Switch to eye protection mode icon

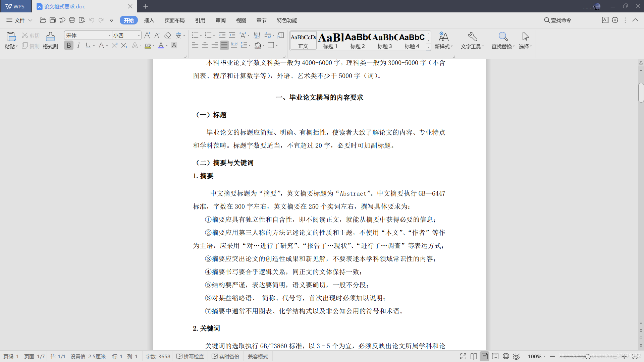(516, 356)
